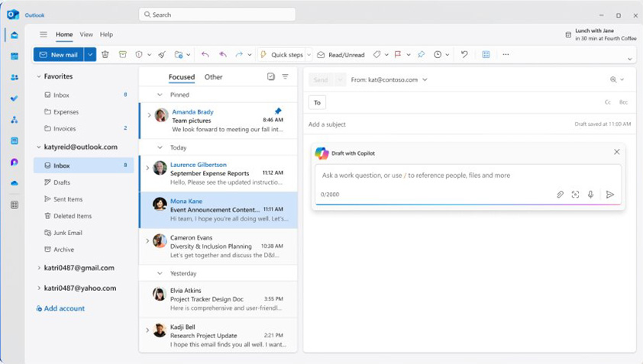Screen dimensions: 643x364
Task: Click the Add account link
Action: click(60, 308)
